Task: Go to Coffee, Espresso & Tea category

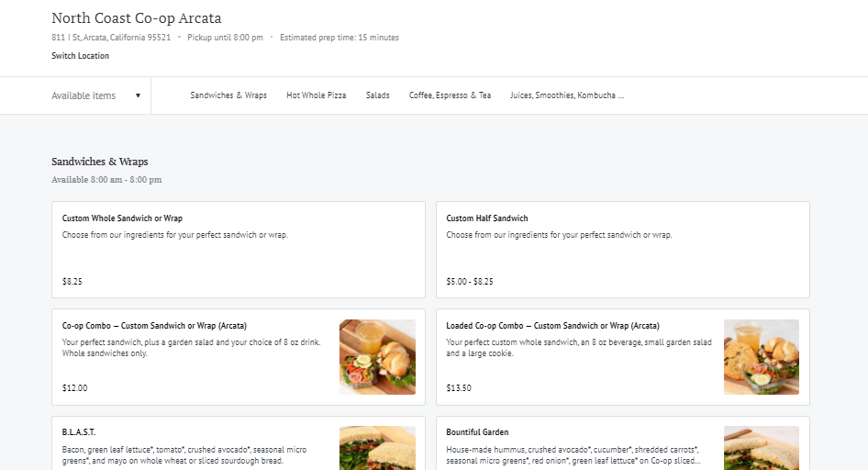Action: point(450,95)
